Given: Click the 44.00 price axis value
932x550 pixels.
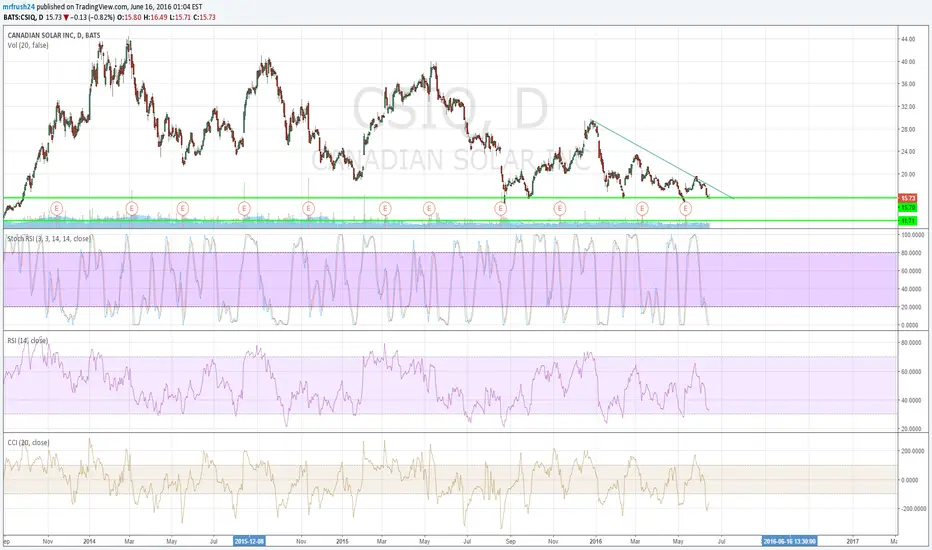Looking at the screenshot, I should tap(908, 39).
